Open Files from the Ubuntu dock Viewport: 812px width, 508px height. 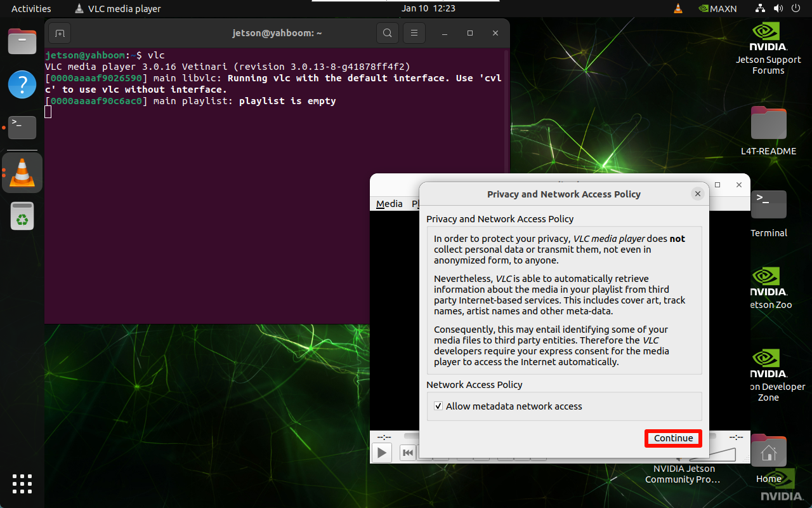coord(22,42)
